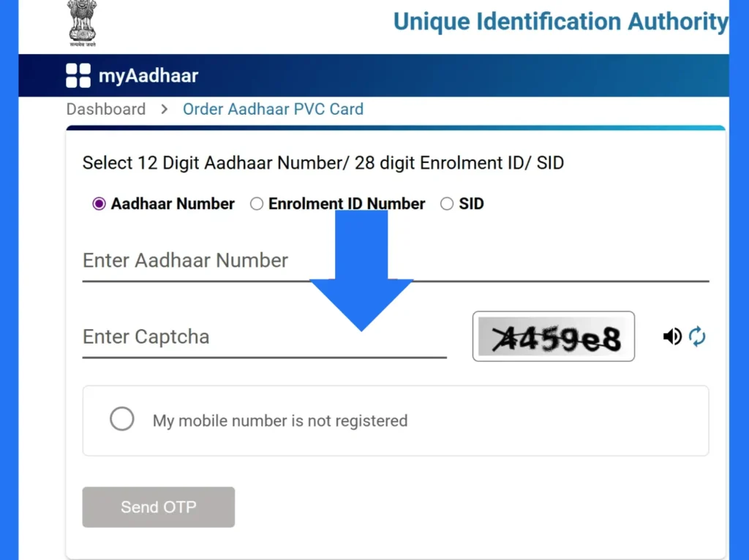Click the myAadhaar grid logo
This screenshot has height=560, width=749.
pos(76,75)
